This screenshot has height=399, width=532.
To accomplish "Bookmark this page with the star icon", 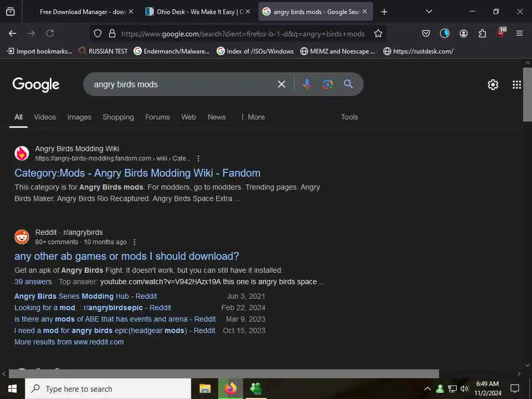I will click(x=378, y=33).
